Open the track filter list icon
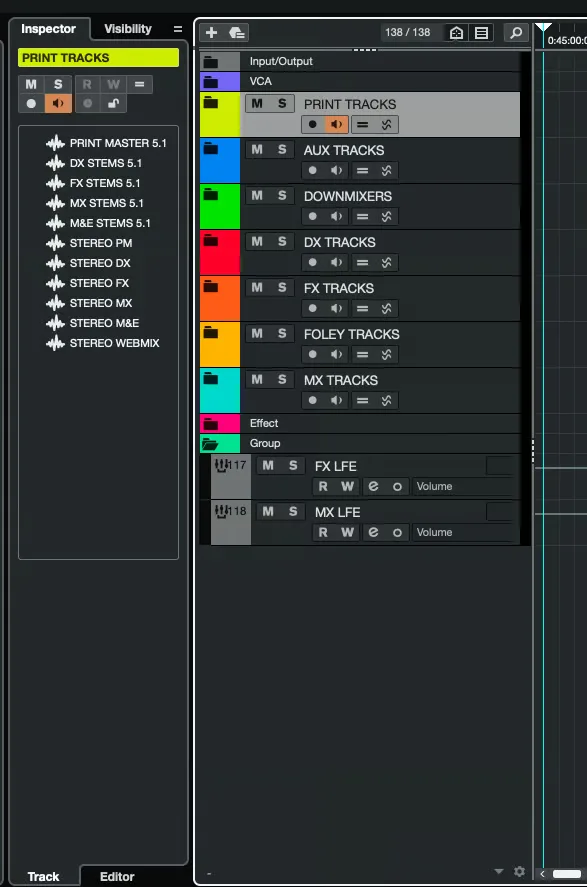The width and height of the screenshot is (587, 887). [481, 33]
